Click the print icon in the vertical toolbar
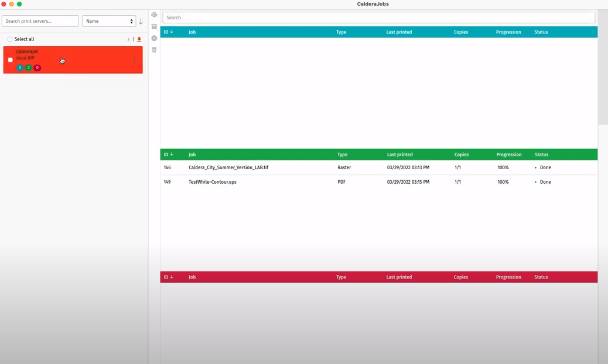The image size is (608, 364). click(x=154, y=15)
